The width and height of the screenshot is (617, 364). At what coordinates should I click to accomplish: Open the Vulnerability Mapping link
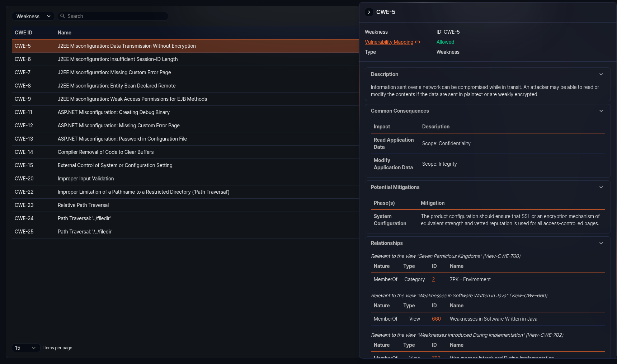389,42
